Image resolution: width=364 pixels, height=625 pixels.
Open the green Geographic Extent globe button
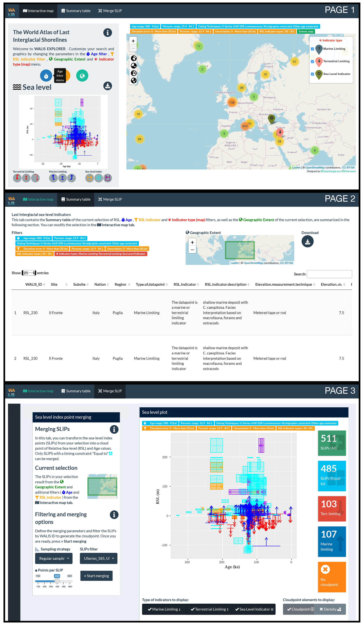pos(82,76)
